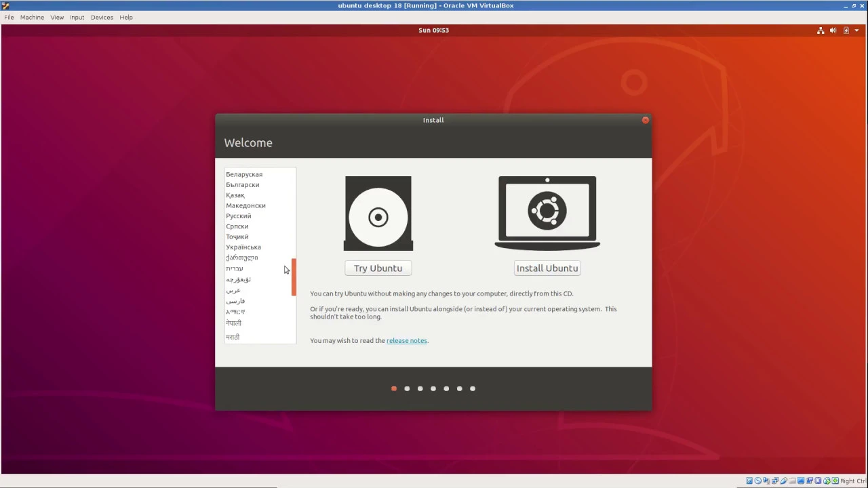Open the Help menu
This screenshot has width=868, height=488.
(x=126, y=17)
